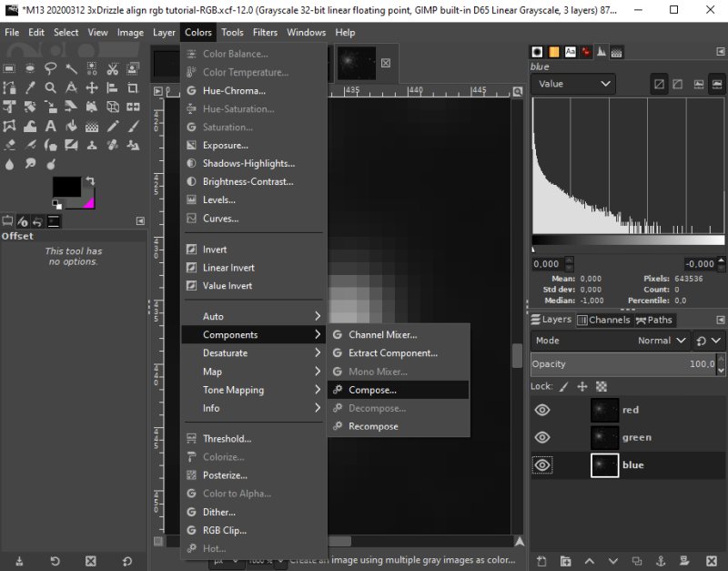Image resolution: width=728 pixels, height=571 pixels.
Task: Toggle lock position and size
Action: (582, 386)
